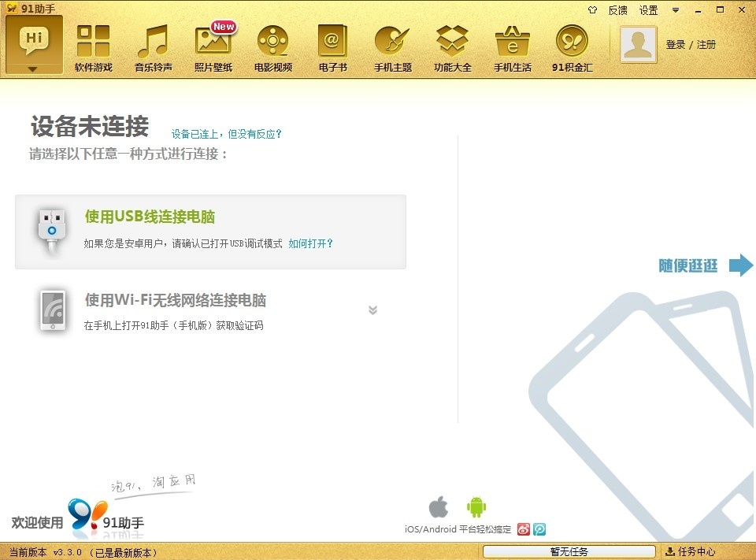Click the 登录 / 注册 login register link

[691, 45]
